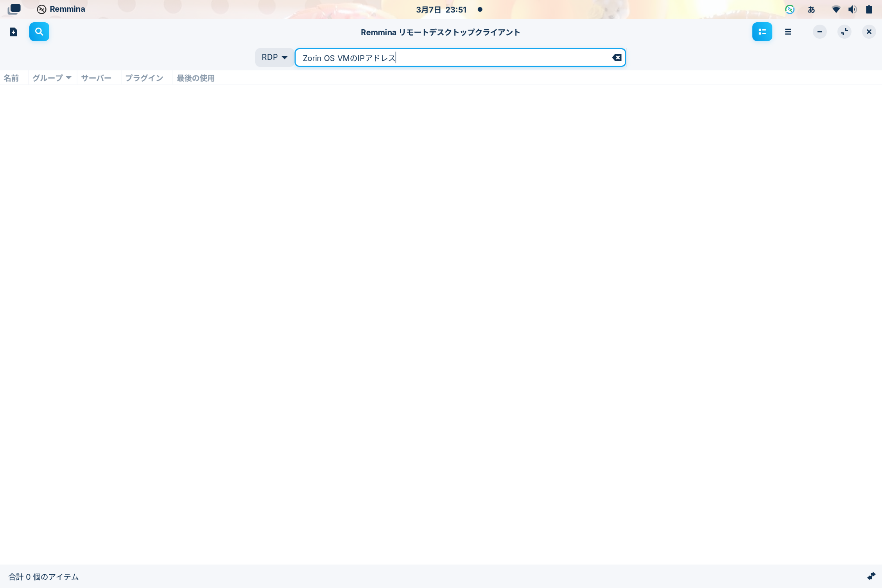Screen dimensions: 882x588
Task: Sort by サーバー column header
Action: coord(96,78)
